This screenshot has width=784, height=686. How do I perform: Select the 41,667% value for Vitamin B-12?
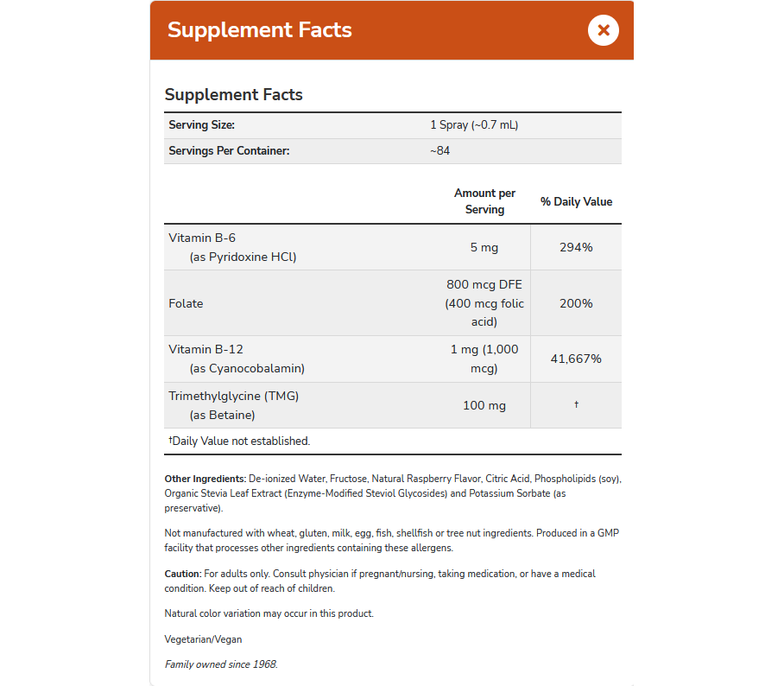[x=576, y=357]
